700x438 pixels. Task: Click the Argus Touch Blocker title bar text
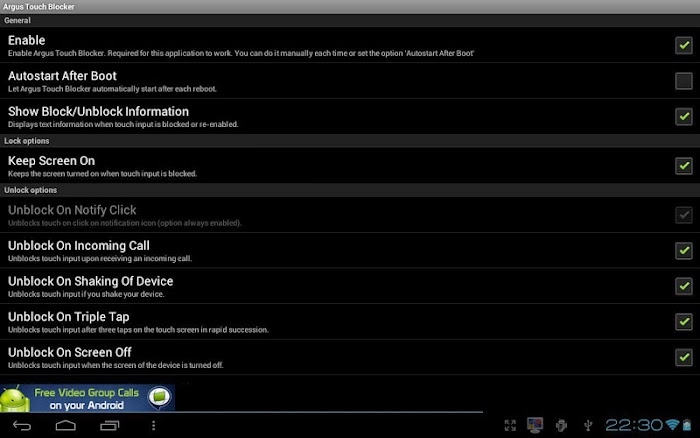38,7
